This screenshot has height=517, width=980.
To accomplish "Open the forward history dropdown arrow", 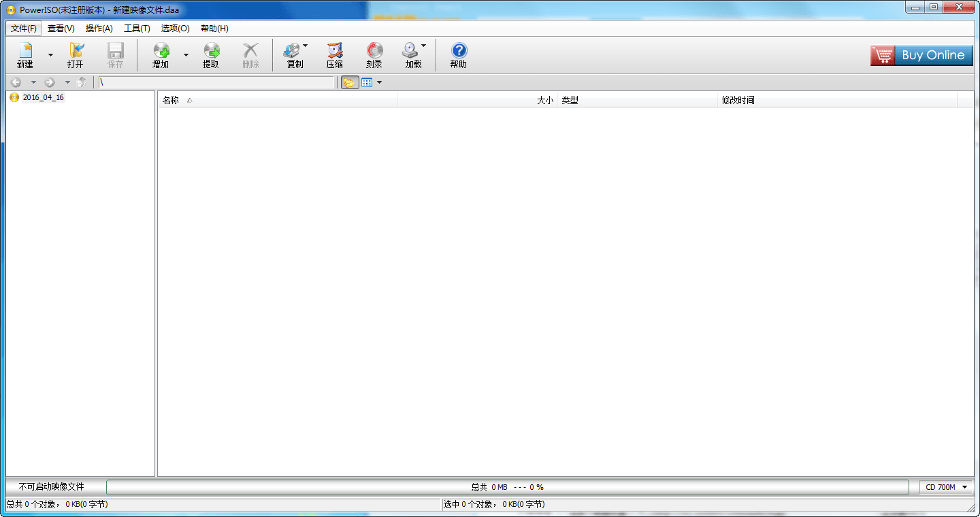I will (67, 82).
